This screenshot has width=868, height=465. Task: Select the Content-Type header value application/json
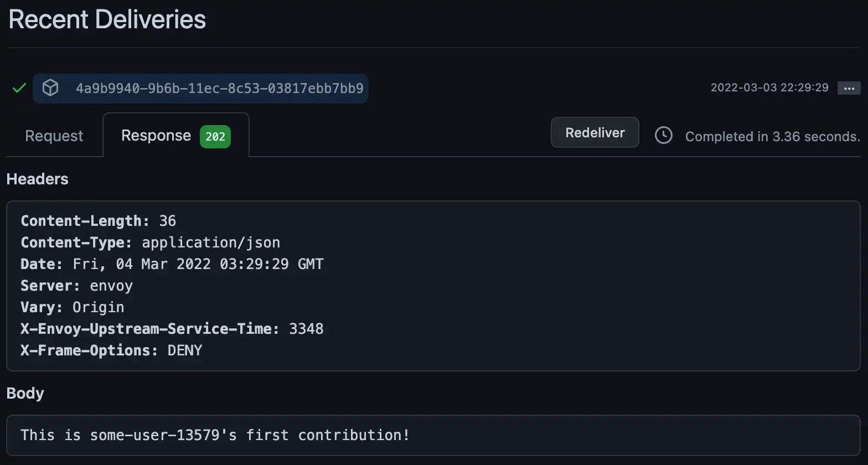pyautogui.click(x=211, y=242)
